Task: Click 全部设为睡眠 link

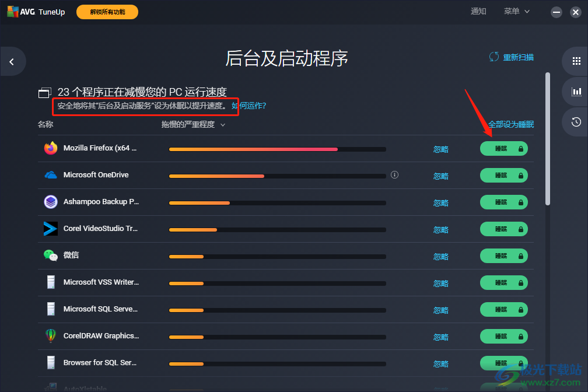Action: (511, 124)
